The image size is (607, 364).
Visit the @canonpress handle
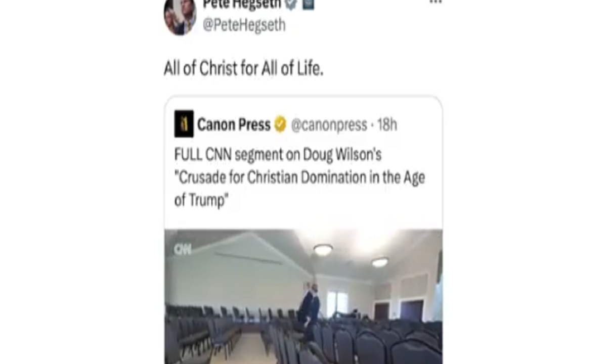(x=329, y=125)
